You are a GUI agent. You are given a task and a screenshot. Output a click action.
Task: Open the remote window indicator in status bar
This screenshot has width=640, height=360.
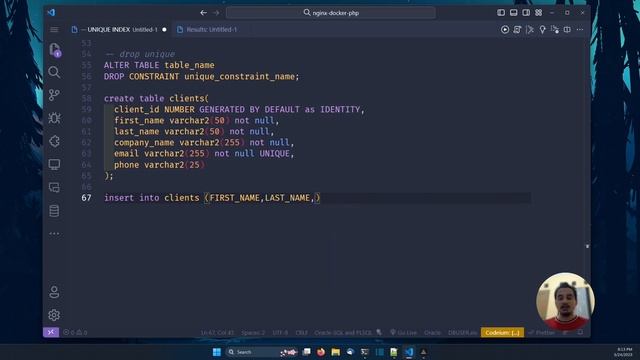(51, 332)
